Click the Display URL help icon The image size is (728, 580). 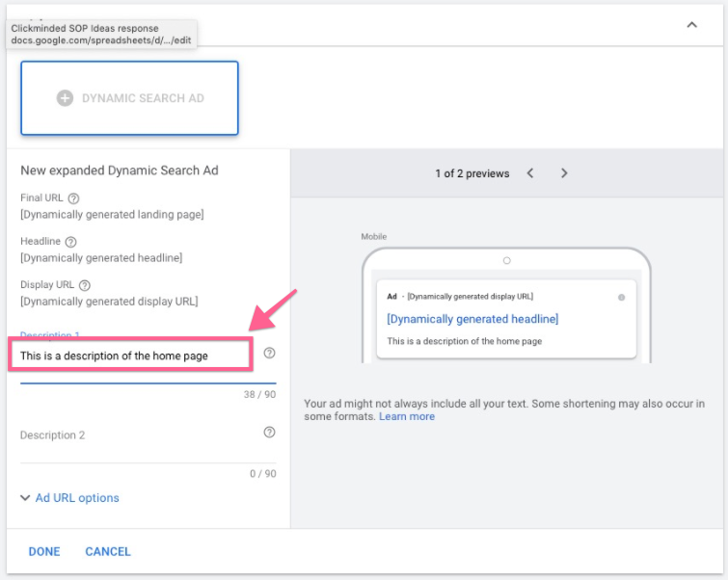[x=85, y=285]
